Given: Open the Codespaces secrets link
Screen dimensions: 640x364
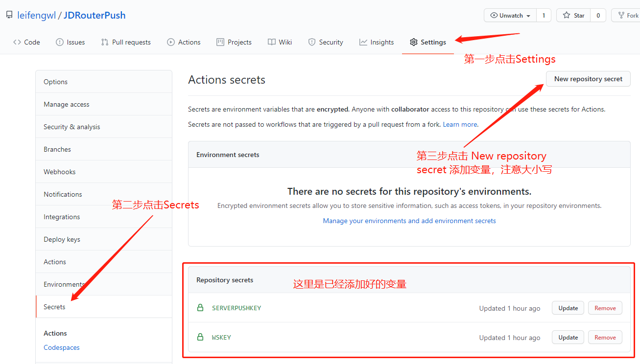Looking at the screenshot, I should point(62,347).
